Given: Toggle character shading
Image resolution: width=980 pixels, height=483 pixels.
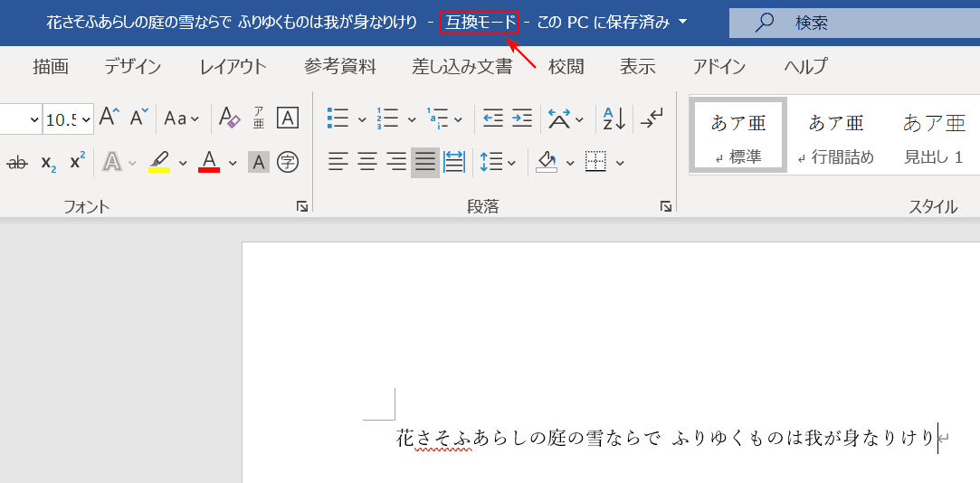Looking at the screenshot, I should [x=259, y=163].
